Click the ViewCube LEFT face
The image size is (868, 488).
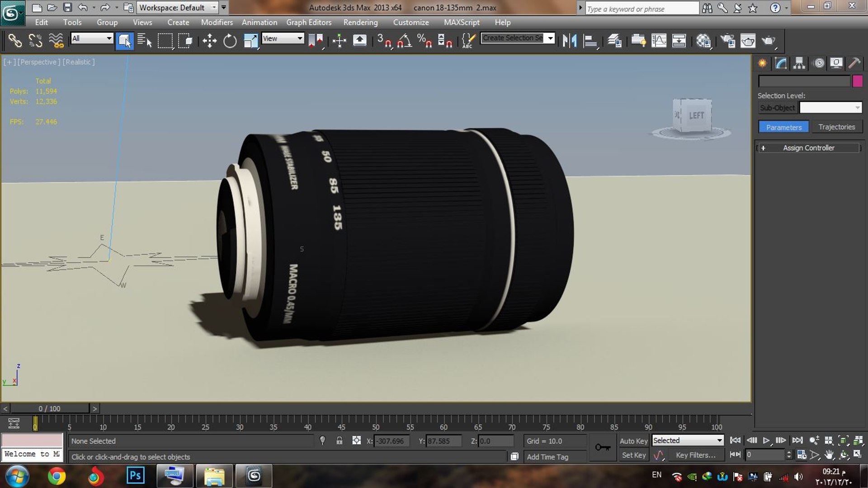pyautogui.click(x=696, y=115)
